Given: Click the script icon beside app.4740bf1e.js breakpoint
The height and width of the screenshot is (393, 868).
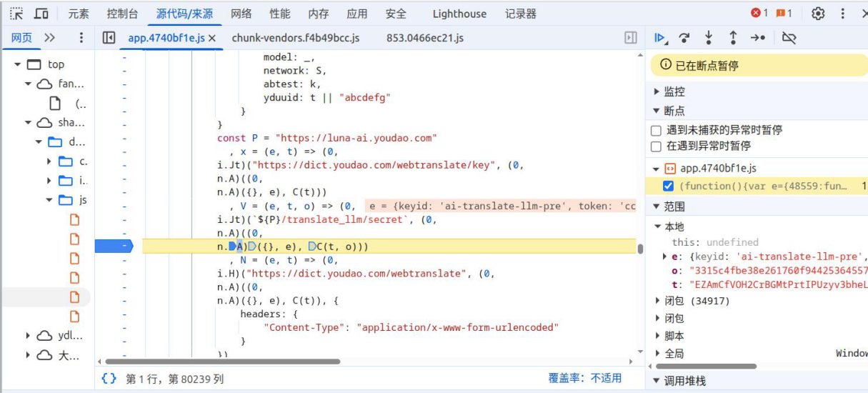Looking at the screenshot, I should [670, 169].
